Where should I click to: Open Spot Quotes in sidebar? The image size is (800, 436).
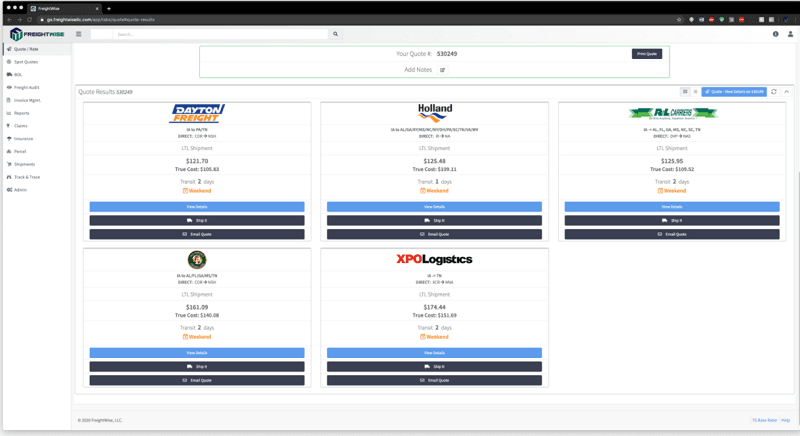click(x=26, y=61)
